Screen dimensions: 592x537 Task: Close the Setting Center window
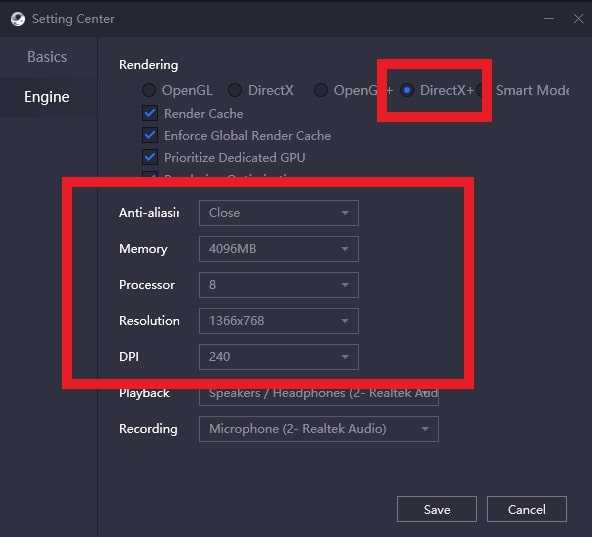pyautogui.click(x=578, y=18)
